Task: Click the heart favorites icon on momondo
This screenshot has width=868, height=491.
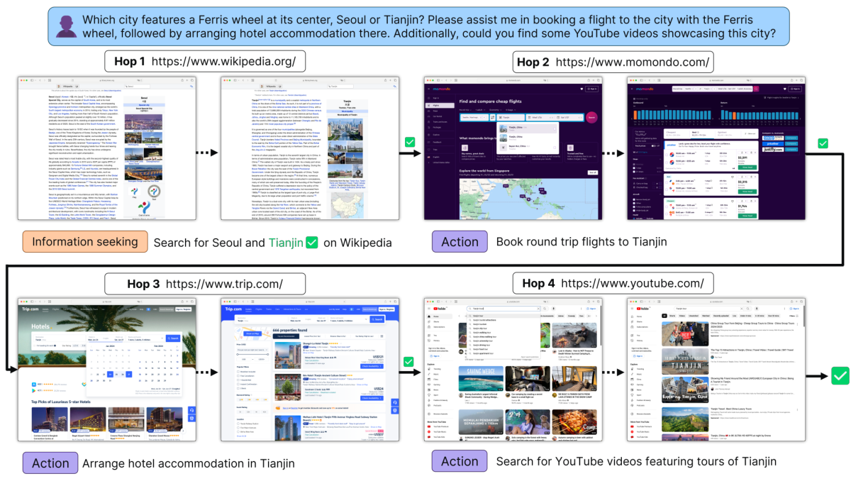Action: 582,89
